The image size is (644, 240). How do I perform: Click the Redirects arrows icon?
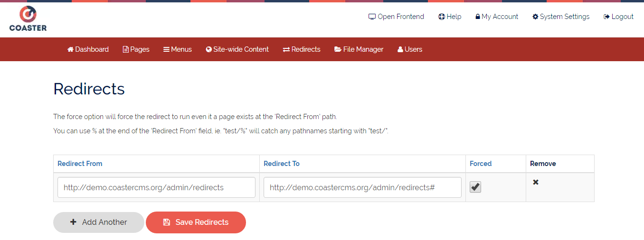[286, 49]
